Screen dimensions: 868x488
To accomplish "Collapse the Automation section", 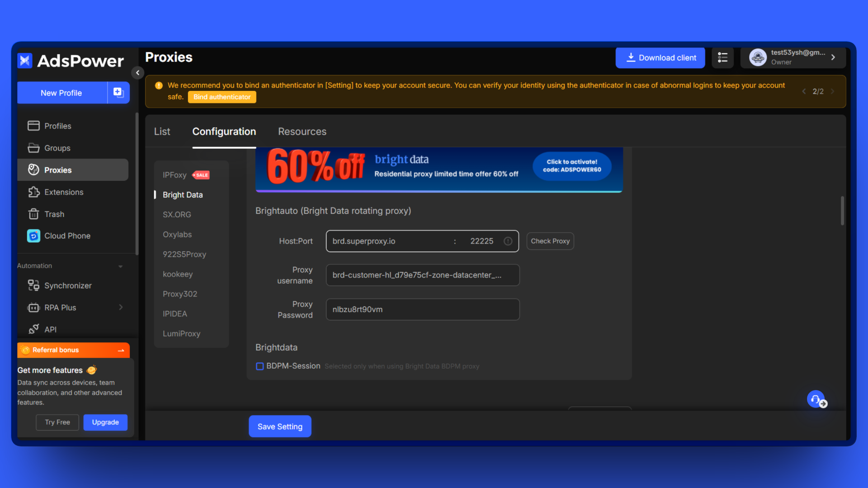I will 120,266.
